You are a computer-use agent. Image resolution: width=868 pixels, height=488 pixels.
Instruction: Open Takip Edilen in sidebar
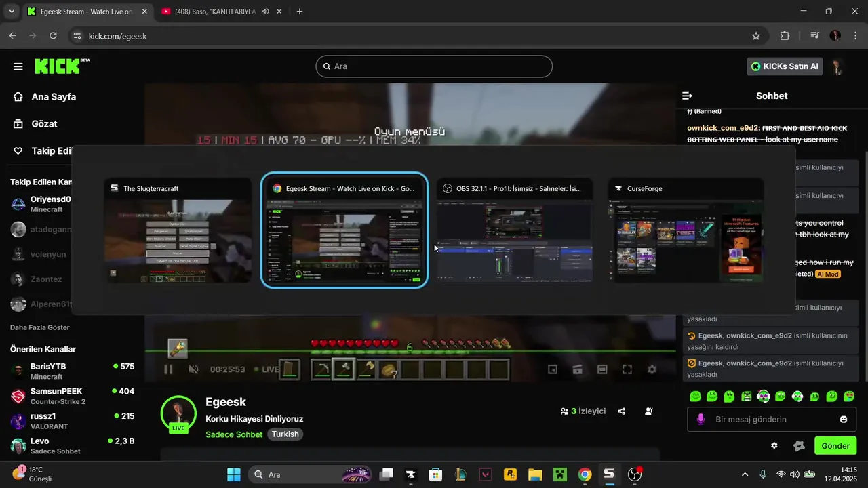[41, 150]
